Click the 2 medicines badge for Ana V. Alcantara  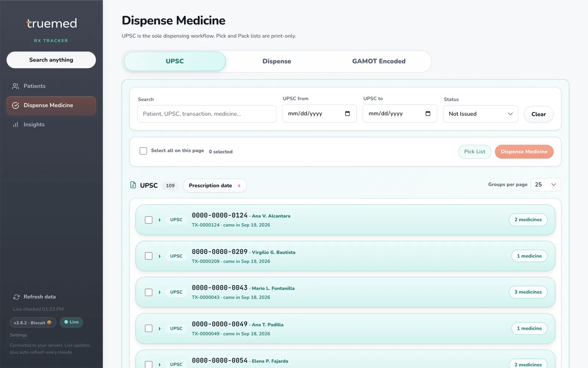pyautogui.click(x=528, y=220)
